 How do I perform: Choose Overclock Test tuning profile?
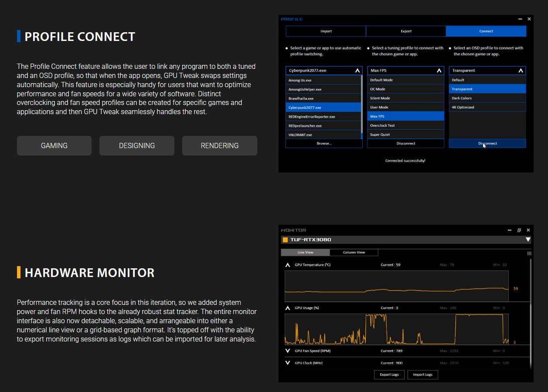coord(406,125)
